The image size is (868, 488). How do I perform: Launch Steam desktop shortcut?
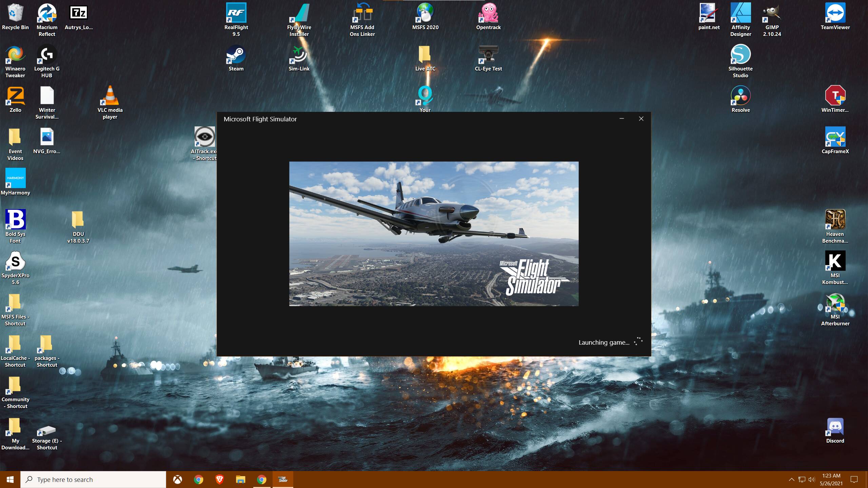(x=236, y=58)
